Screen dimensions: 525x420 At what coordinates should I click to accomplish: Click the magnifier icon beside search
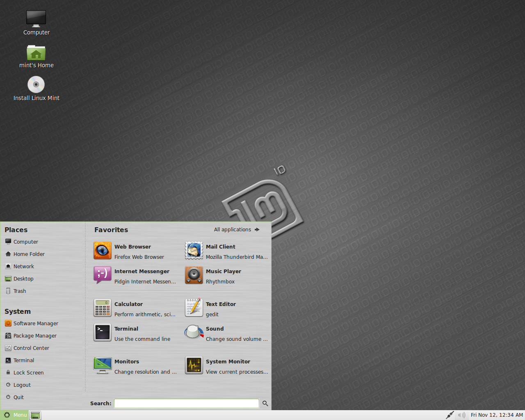265,404
